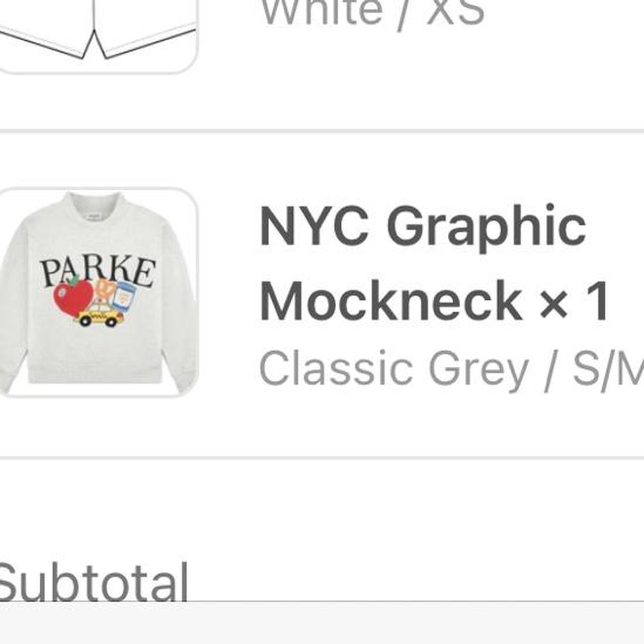The image size is (644, 644).
Task: Open the NYC Graphic Mockneck product thumbnail
Action: click(x=98, y=292)
